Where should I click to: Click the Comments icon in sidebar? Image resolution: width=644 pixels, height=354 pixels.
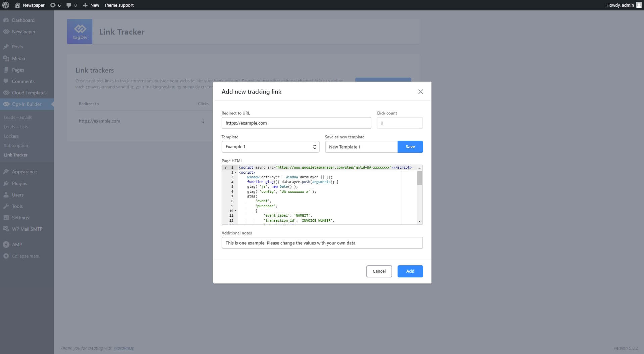coord(6,81)
